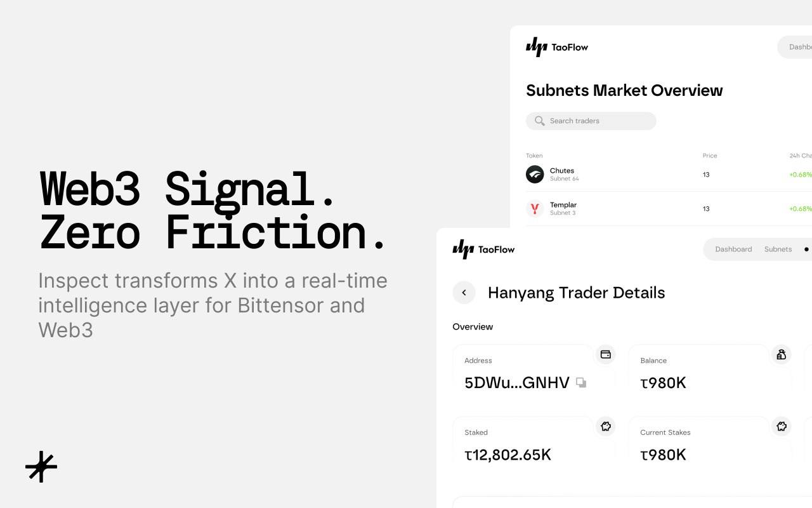The width and height of the screenshot is (812, 508).
Task: Select the Chutes token icon in the table
Action: (x=535, y=174)
